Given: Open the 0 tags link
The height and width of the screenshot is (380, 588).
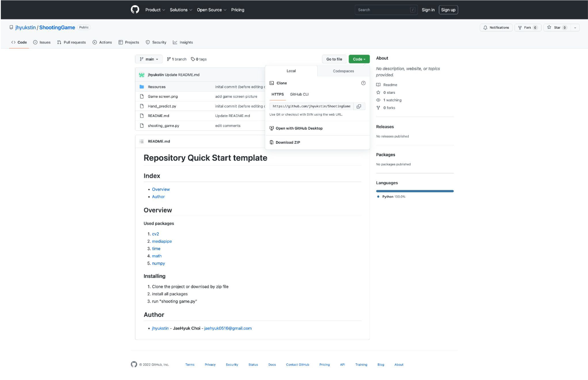Looking at the screenshot, I should click(x=199, y=59).
